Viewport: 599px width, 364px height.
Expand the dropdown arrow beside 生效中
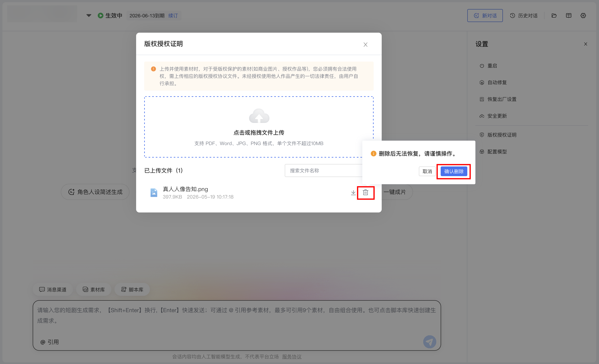[89, 16]
